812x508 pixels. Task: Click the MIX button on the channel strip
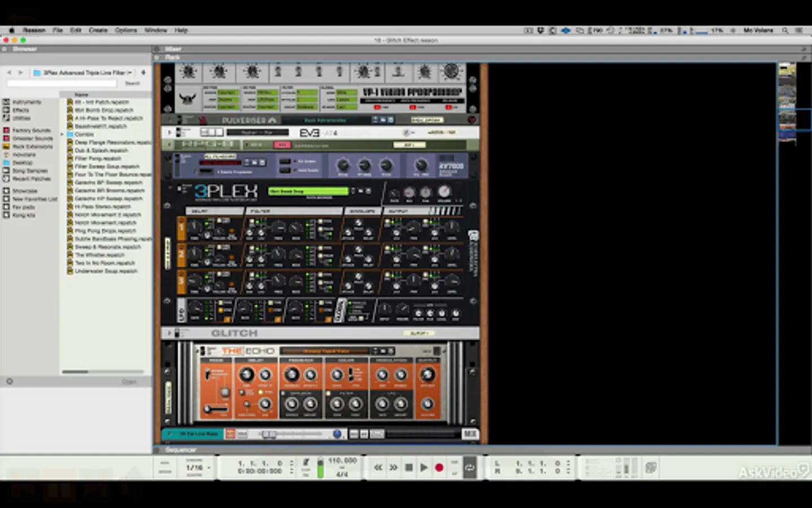click(x=470, y=434)
